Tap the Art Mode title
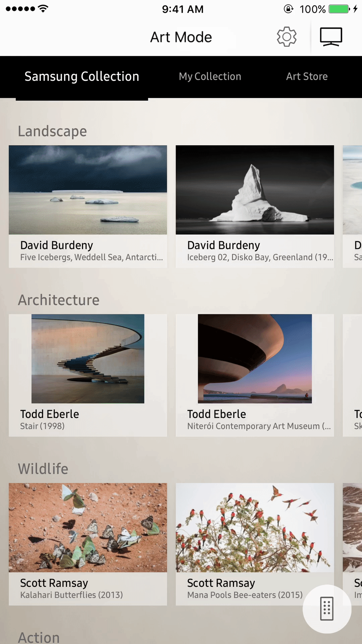Viewport: 362px width, 644px height. click(x=181, y=37)
